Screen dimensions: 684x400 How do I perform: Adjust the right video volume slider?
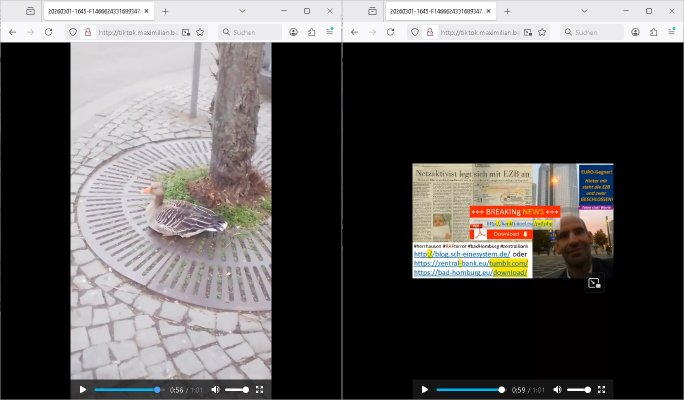coord(578,389)
